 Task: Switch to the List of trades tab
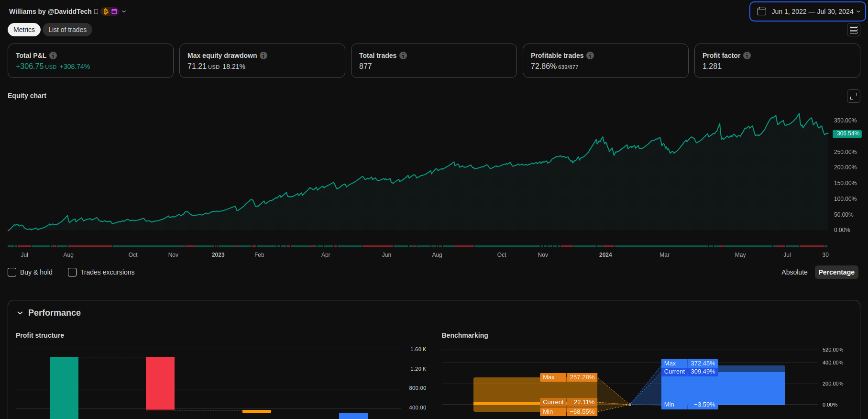[67, 30]
